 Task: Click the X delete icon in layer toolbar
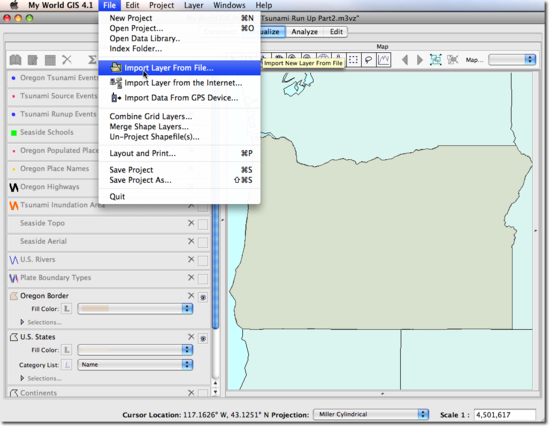pyautogui.click(x=67, y=60)
